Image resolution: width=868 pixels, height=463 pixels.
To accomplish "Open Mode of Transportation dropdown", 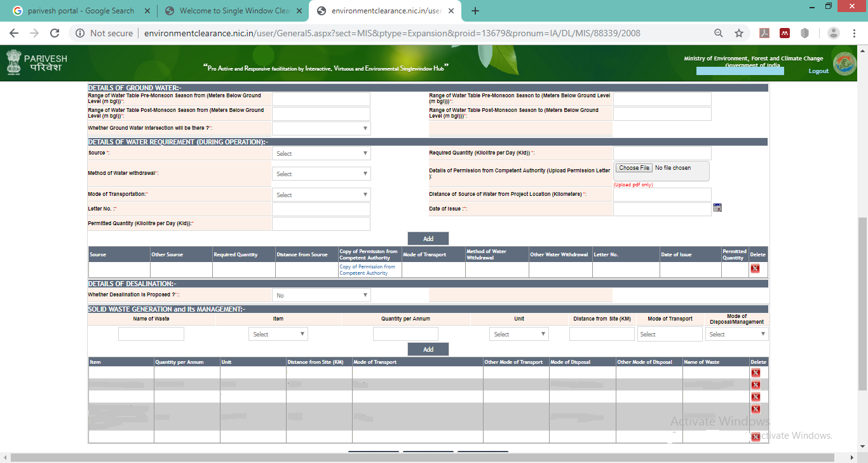I will pyautogui.click(x=321, y=195).
